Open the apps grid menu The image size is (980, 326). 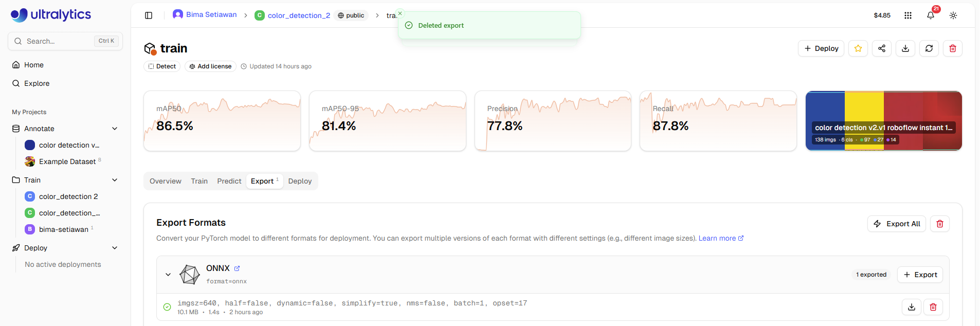908,15
